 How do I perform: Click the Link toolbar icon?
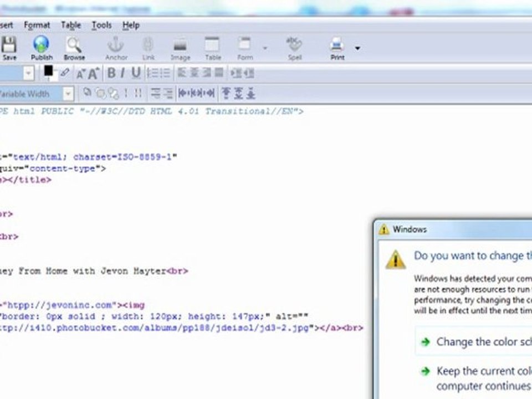click(x=148, y=44)
